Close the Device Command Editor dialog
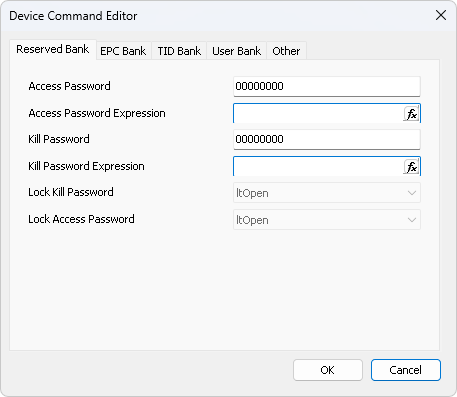 click(441, 15)
